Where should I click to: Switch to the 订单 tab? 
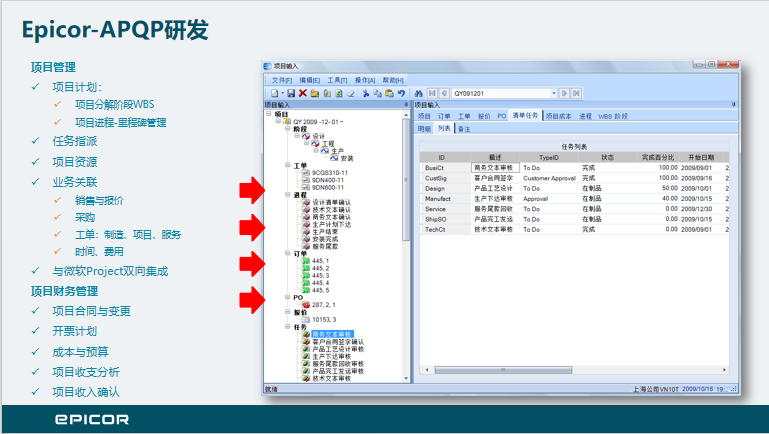click(444, 116)
